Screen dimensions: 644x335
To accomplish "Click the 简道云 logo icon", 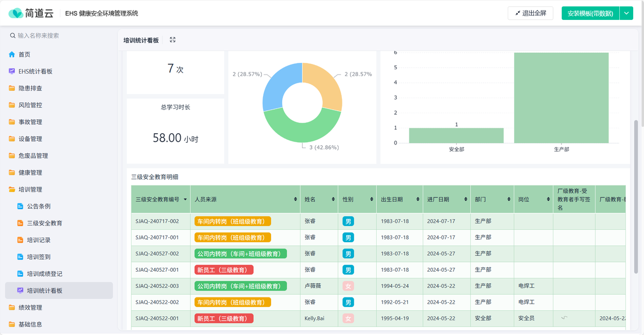I will tap(16, 13).
